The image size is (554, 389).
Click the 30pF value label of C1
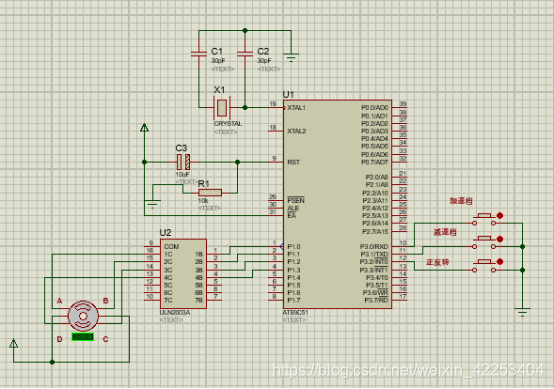point(218,61)
